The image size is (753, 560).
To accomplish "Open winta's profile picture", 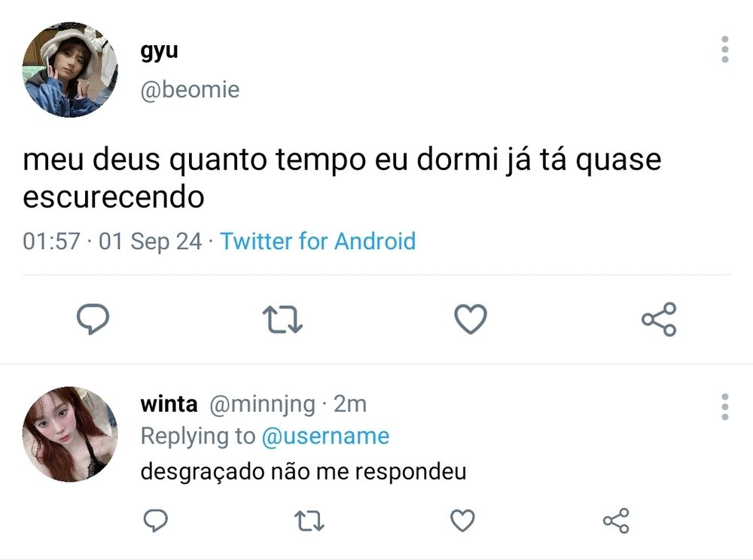I will (x=70, y=434).
